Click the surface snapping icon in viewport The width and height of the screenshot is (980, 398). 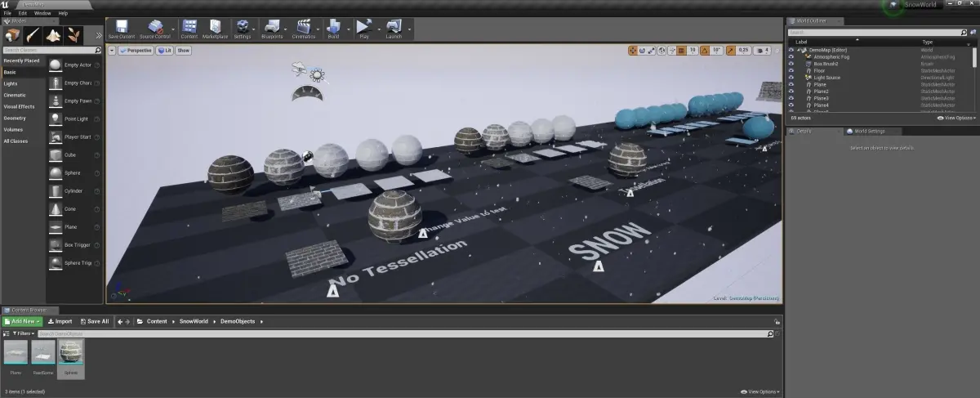[674, 51]
